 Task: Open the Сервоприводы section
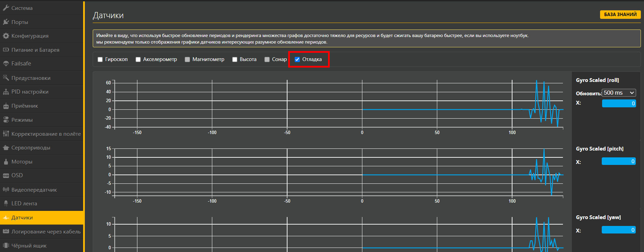42,147
